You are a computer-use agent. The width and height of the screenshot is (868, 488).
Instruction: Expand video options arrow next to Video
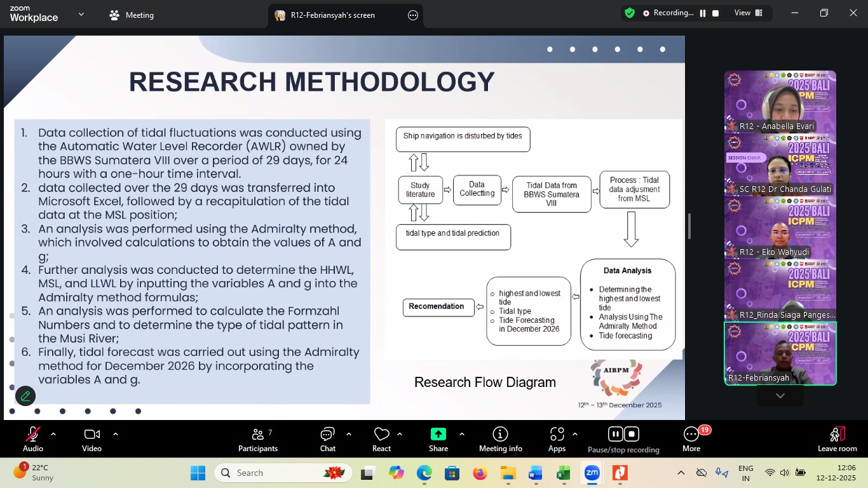(116, 434)
